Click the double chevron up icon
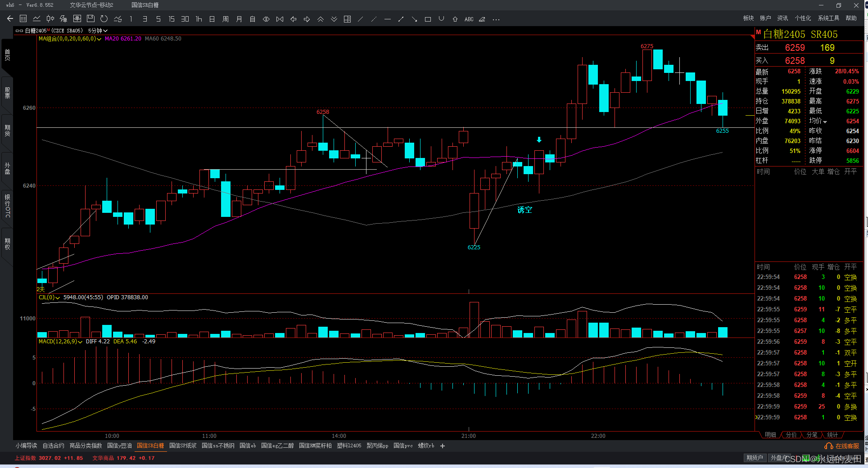Image resolution: width=868 pixels, height=468 pixels. [x=321, y=19]
